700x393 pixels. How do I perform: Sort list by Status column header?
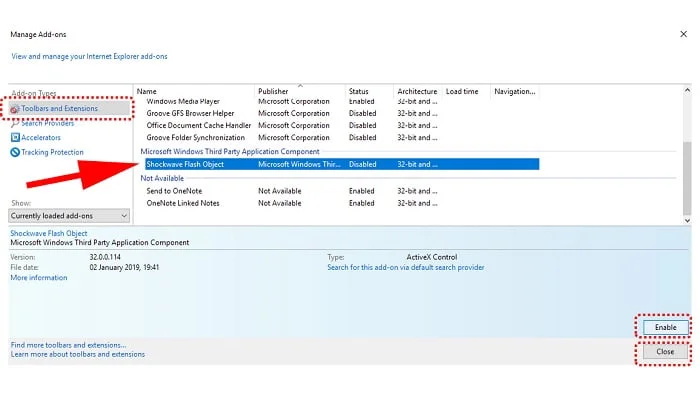(x=358, y=92)
